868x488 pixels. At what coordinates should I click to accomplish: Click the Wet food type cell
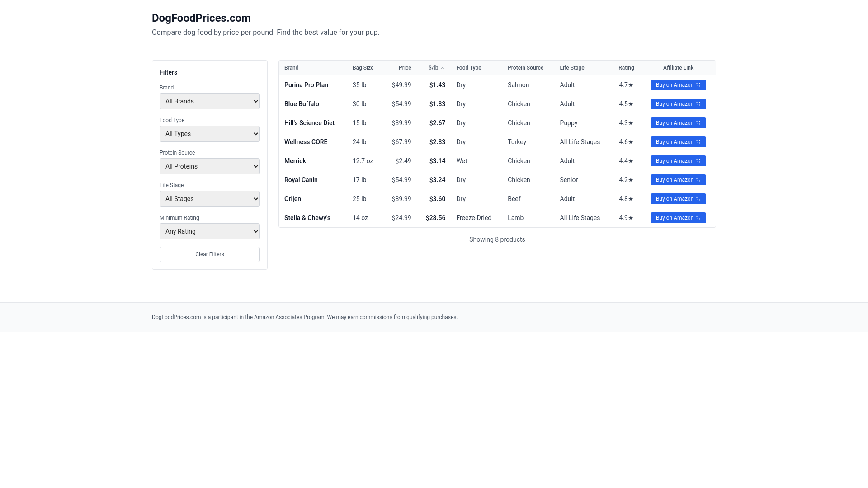pos(462,161)
